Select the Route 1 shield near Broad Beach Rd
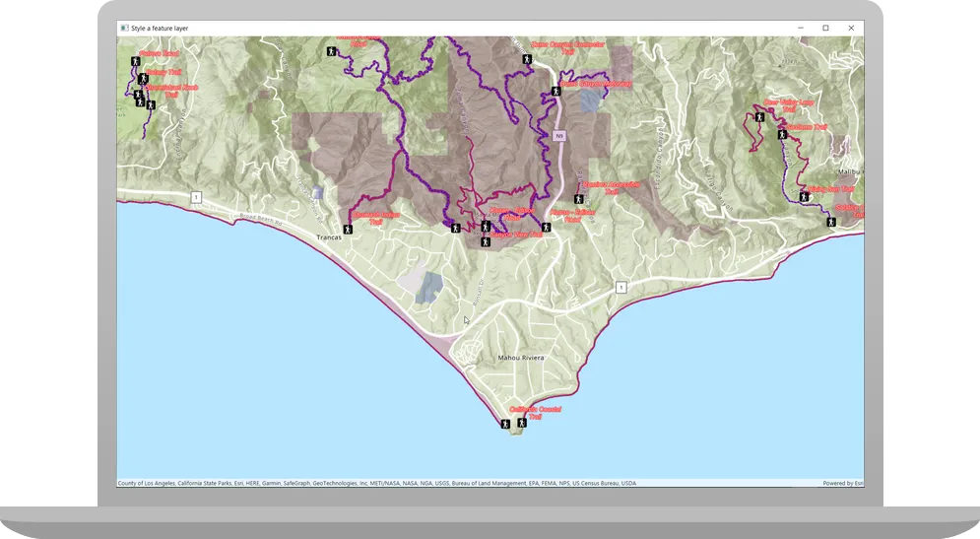 196,197
